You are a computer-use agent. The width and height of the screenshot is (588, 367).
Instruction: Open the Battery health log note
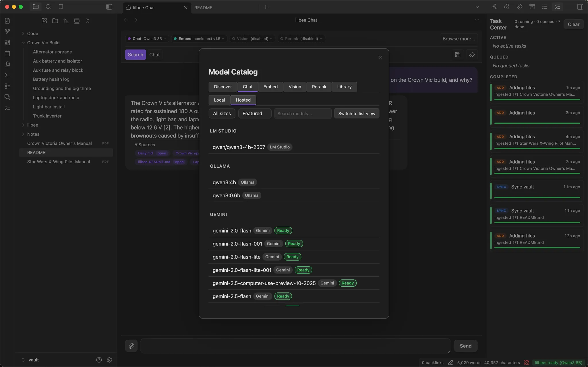(51, 79)
